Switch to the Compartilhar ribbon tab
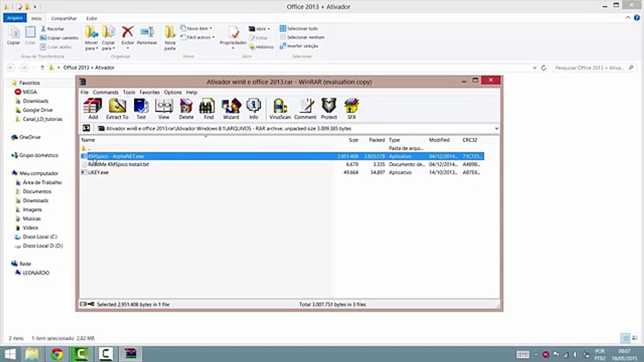The image size is (644, 362). (64, 18)
